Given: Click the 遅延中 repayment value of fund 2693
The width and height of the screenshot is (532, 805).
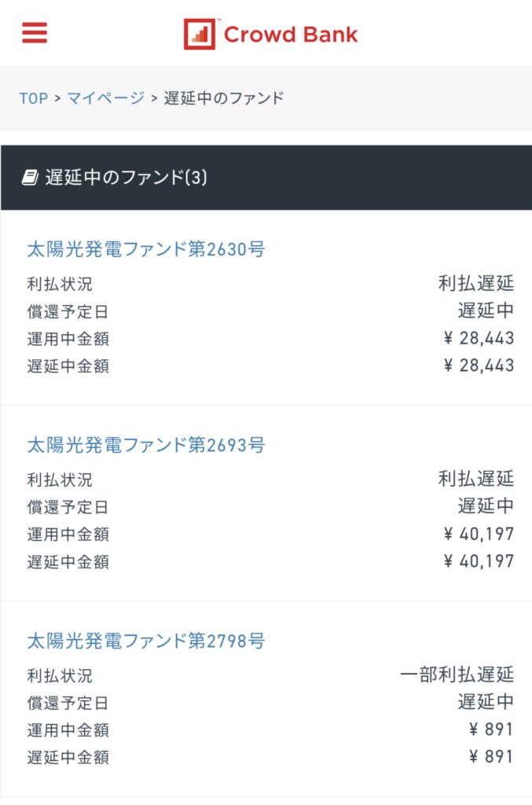Looking at the screenshot, I should (x=486, y=506).
